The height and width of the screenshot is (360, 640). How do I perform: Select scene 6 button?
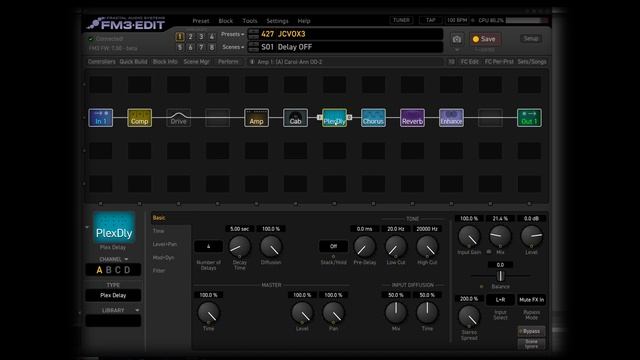click(x=190, y=47)
